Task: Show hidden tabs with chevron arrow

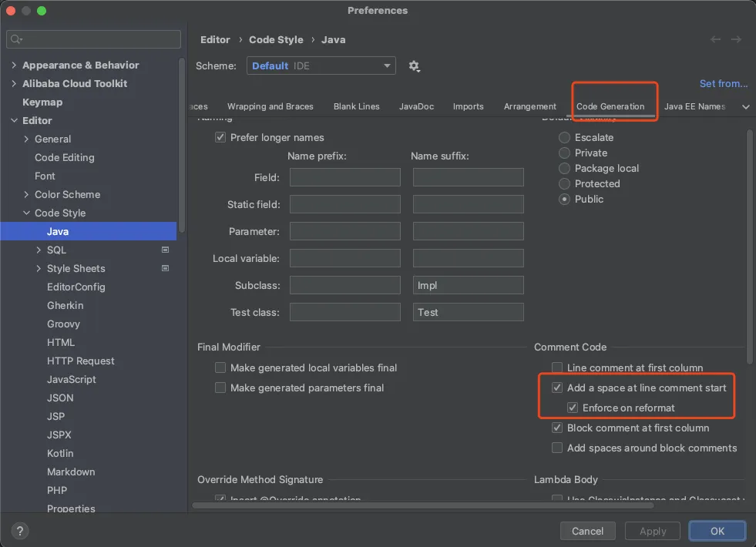Action: (745, 106)
